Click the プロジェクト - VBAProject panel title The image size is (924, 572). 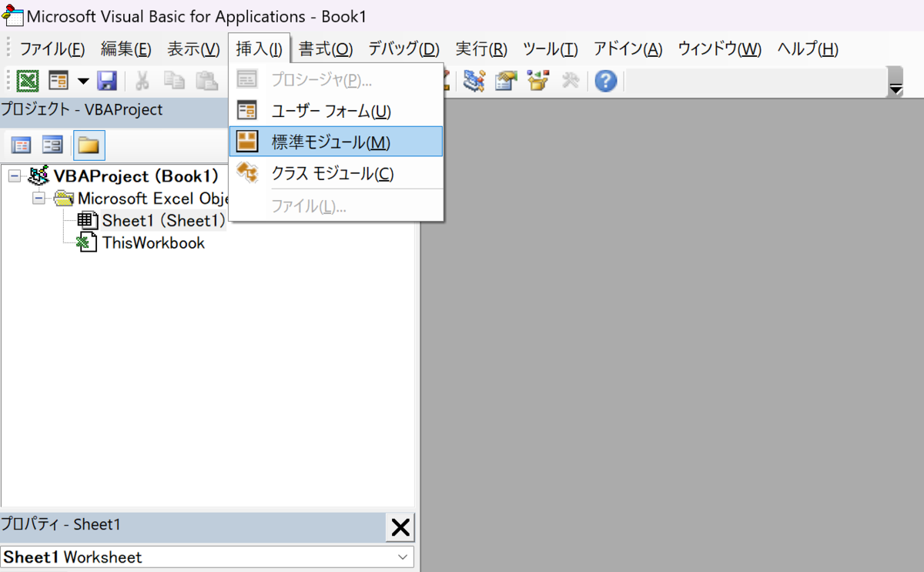(x=82, y=109)
